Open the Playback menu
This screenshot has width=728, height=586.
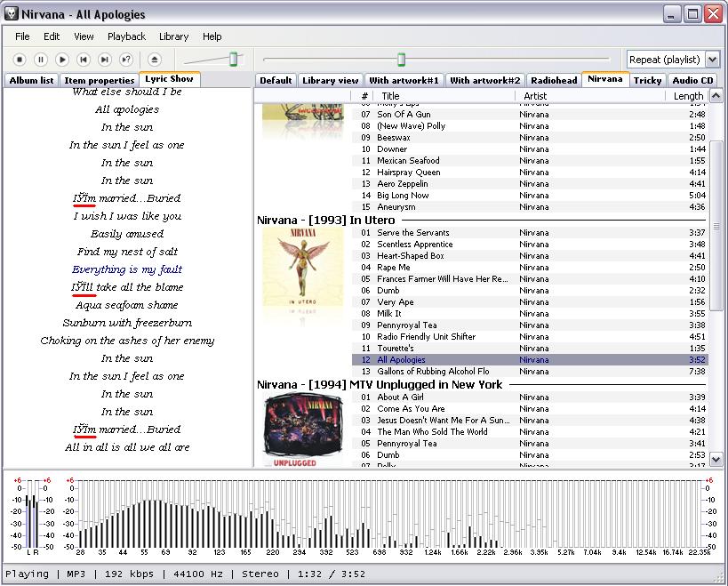[x=126, y=36]
